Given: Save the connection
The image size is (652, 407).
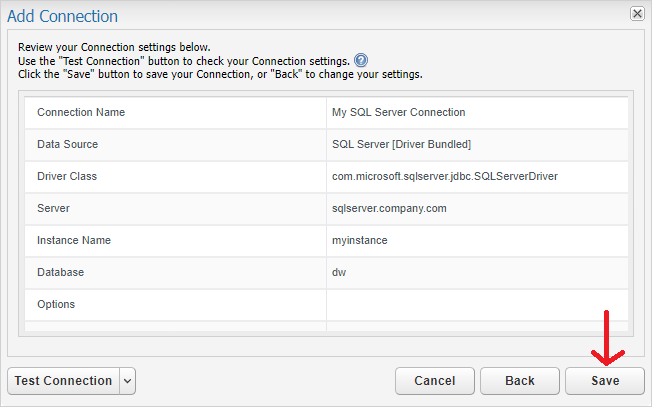Looking at the screenshot, I should [x=605, y=381].
